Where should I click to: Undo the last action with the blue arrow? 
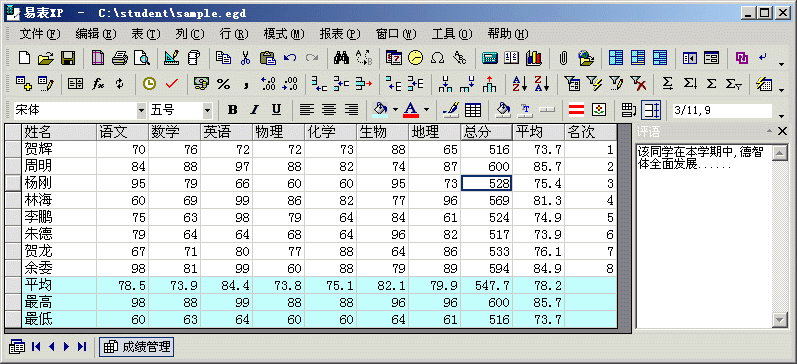[290, 58]
